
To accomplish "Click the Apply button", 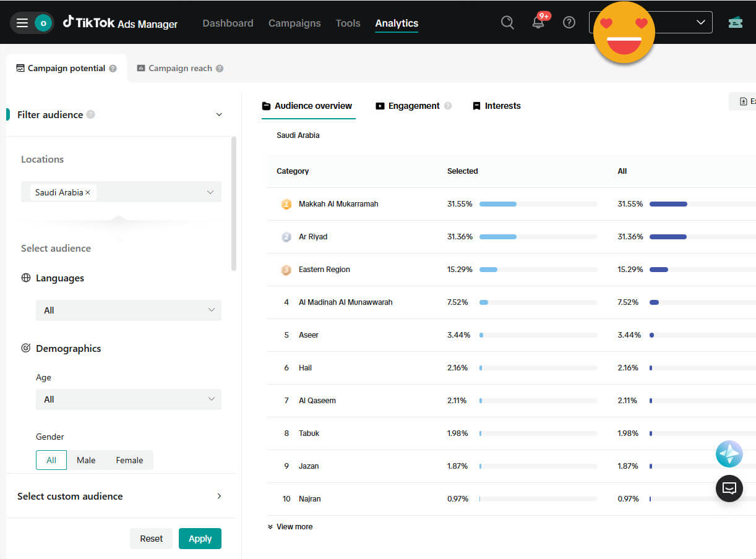I will 200,539.
